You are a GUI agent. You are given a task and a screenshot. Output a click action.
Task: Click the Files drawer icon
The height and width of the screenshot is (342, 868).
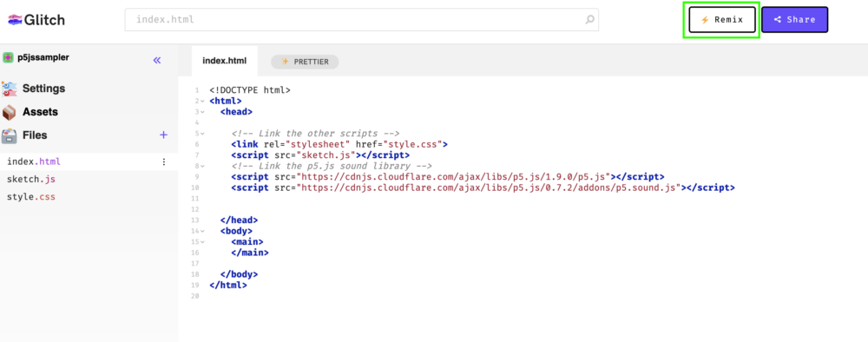pyautogui.click(x=10, y=135)
